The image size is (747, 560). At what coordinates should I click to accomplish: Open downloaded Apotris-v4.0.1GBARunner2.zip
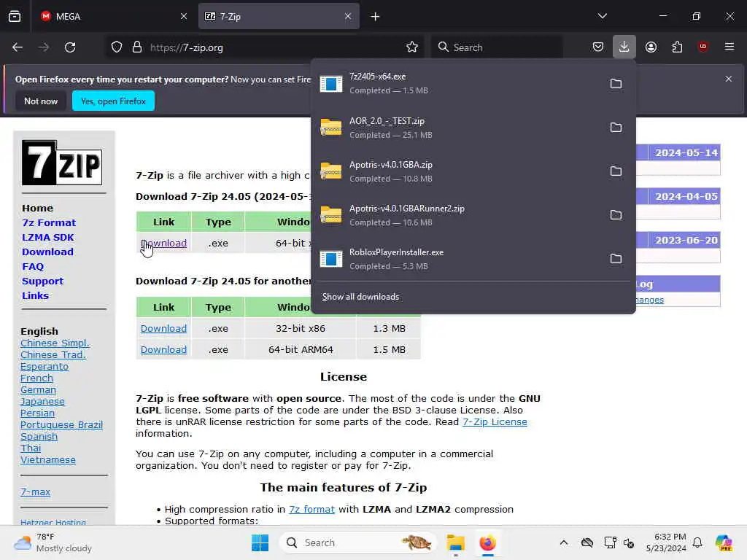point(457,215)
